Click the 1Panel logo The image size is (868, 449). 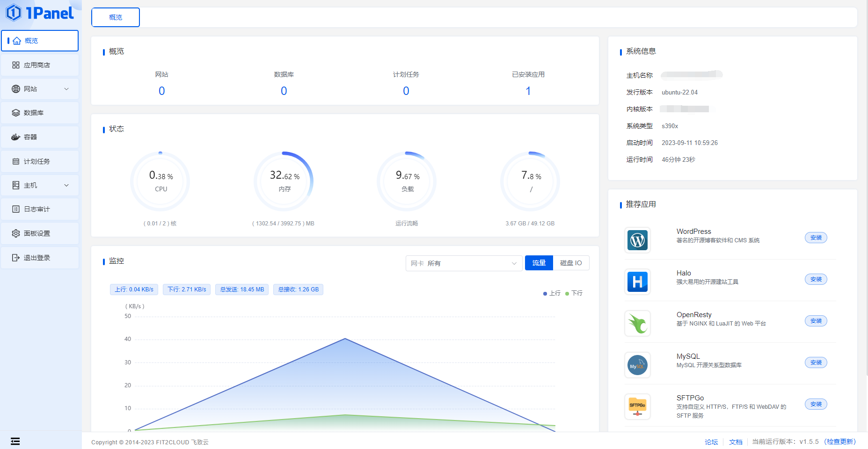[40, 13]
